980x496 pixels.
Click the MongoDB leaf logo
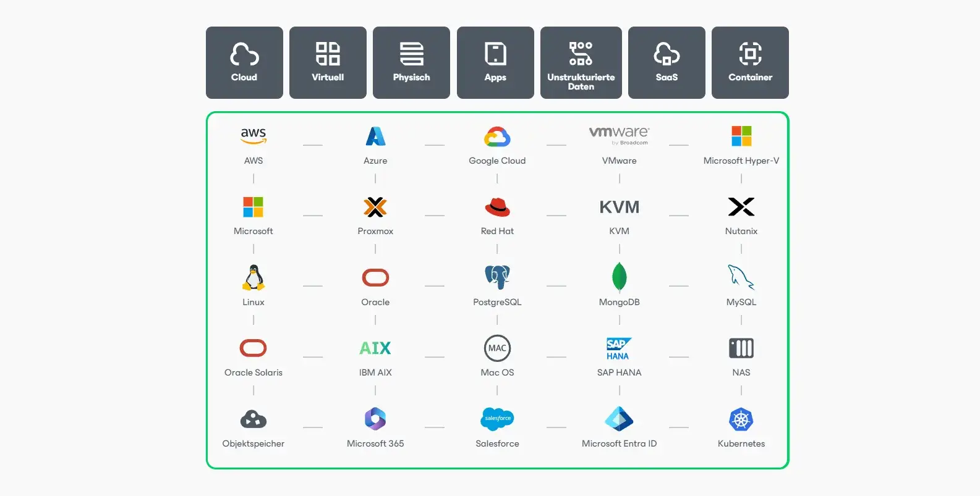(x=619, y=277)
